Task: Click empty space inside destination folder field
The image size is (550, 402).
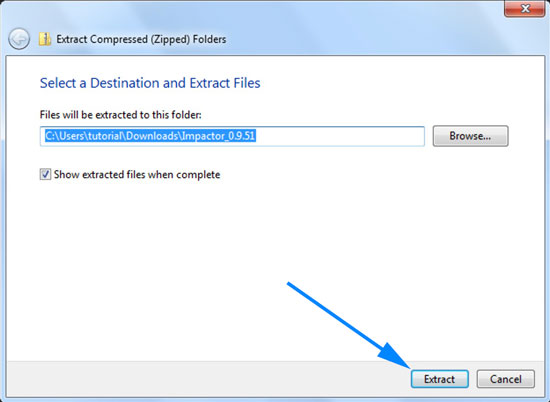Action: tap(340, 136)
